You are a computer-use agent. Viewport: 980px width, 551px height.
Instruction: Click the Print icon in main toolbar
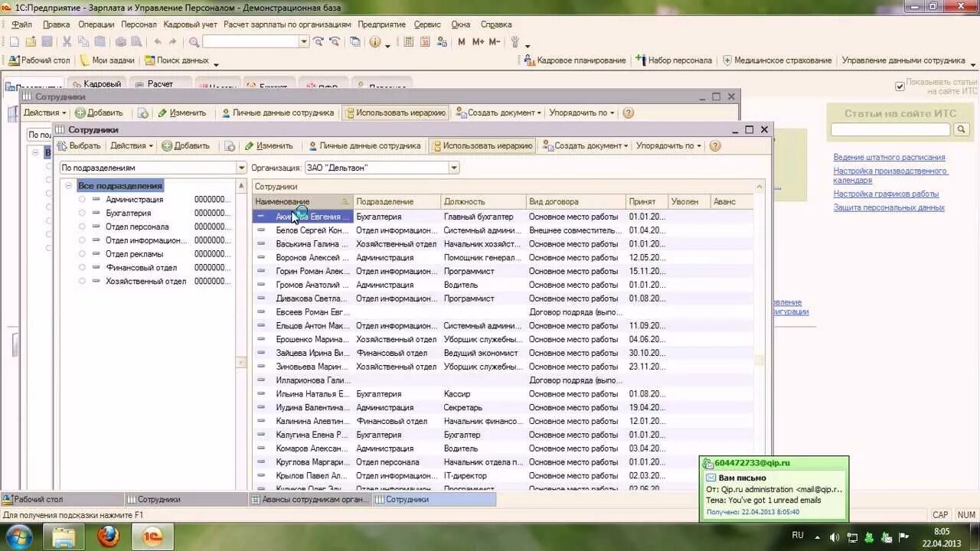[x=120, y=42]
